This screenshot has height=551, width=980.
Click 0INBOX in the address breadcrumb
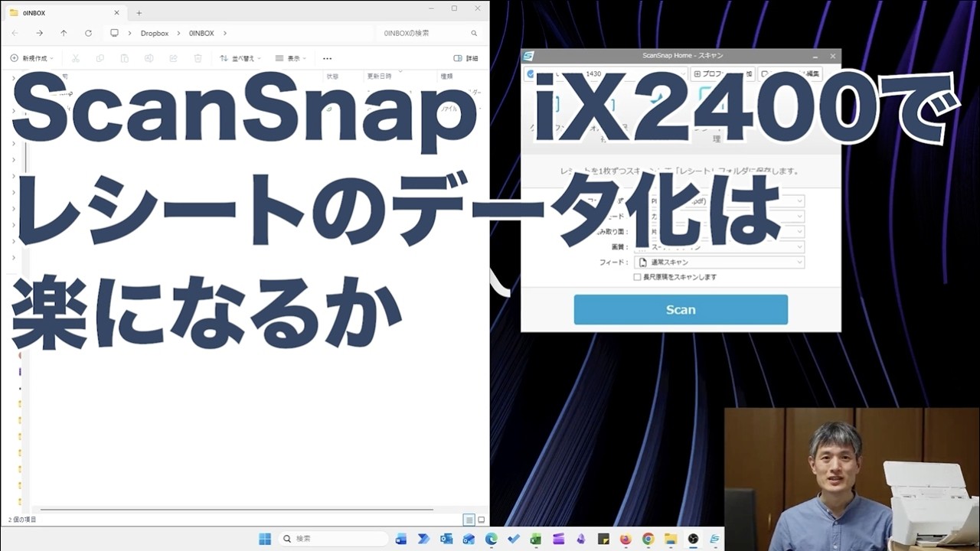(201, 33)
